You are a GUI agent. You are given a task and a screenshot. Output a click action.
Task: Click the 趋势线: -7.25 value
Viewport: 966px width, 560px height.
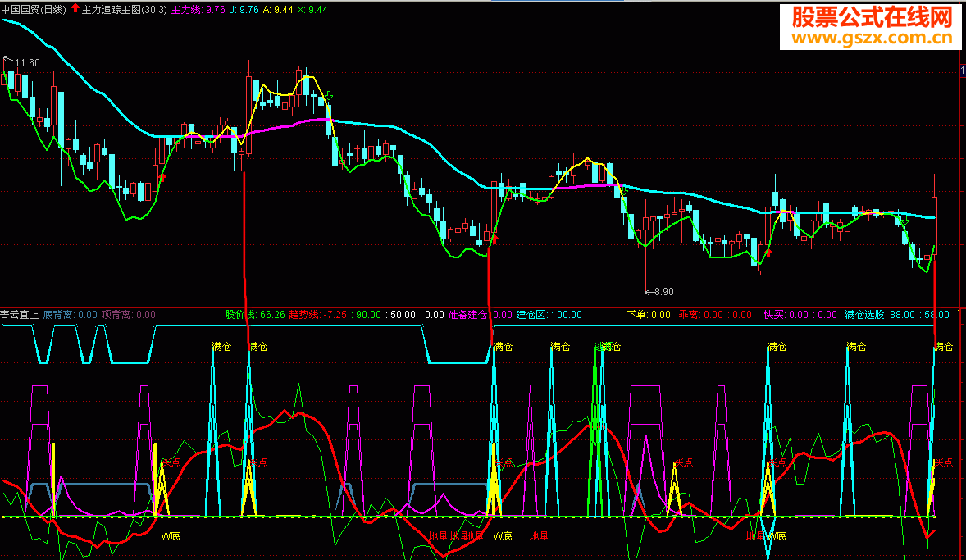[x=318, y=315]
